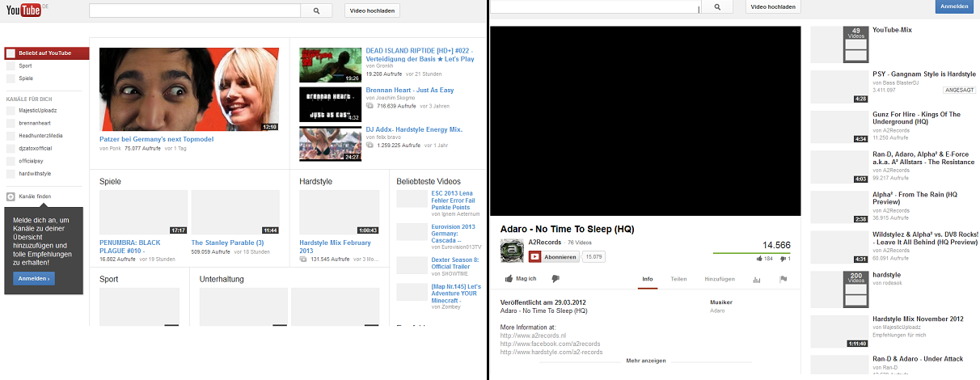Screen dimensions: 980x380
Task: Open the A2Records channel avatar
Action: click(x=512, y=250)
